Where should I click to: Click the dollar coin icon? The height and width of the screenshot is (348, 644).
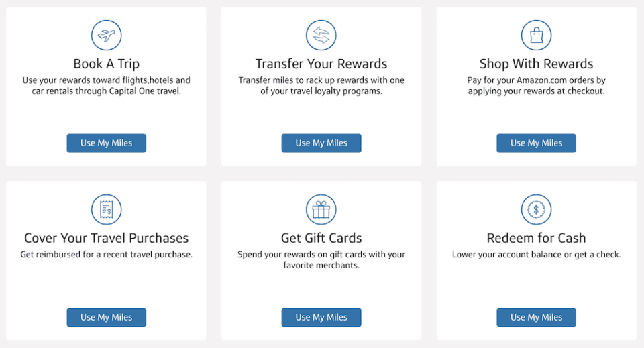(x=537, y=210)
